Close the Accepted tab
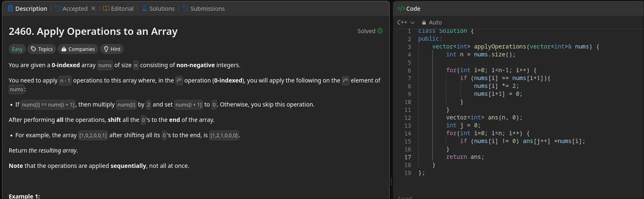This screenshot has width=644, height=199. (93, 9)
